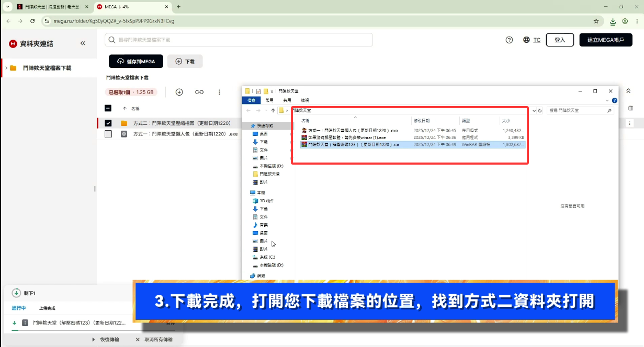The height and width of the screenshot is (347, 644).
Task: Bookmark this page with the star icon
Action: [x=596, y=21]
